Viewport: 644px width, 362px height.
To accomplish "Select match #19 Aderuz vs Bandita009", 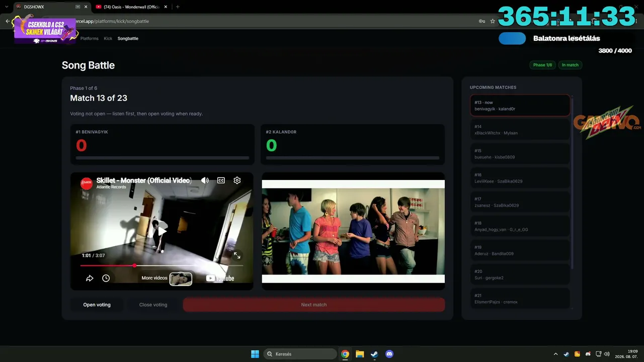I will [520, 250].
